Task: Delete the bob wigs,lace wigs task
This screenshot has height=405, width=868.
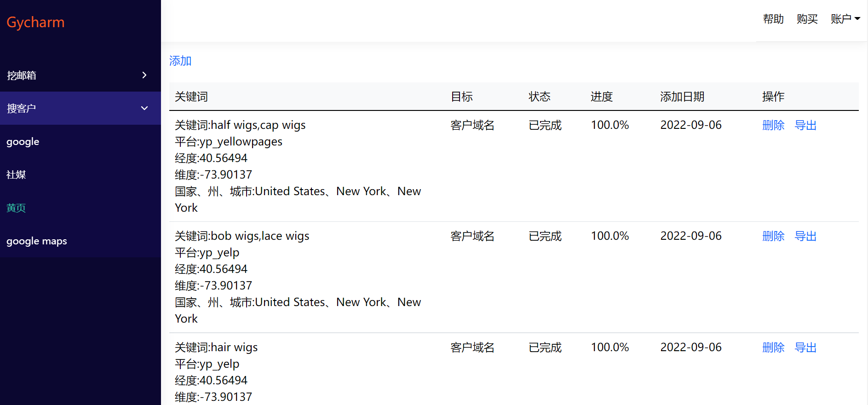Action: click(x=773, y=236)
